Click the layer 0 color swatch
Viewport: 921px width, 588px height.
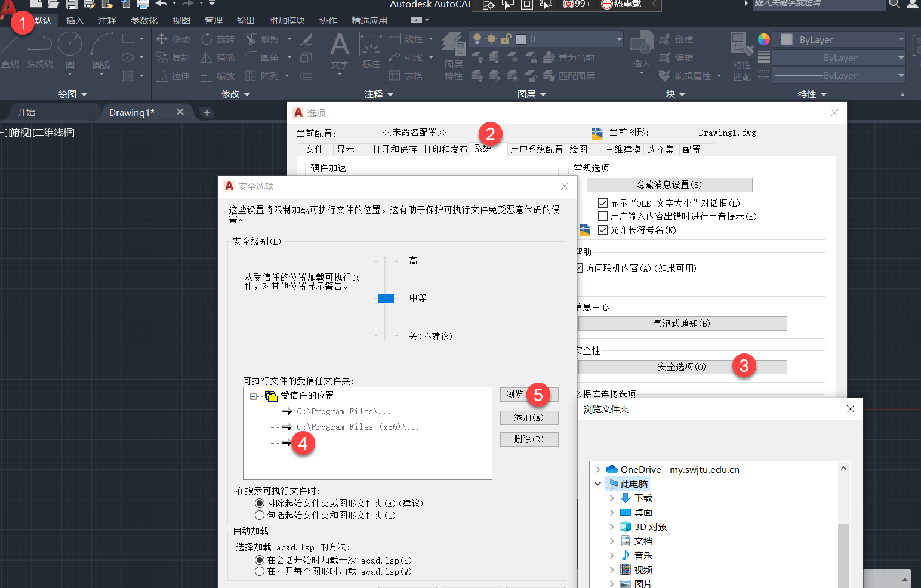521,39
